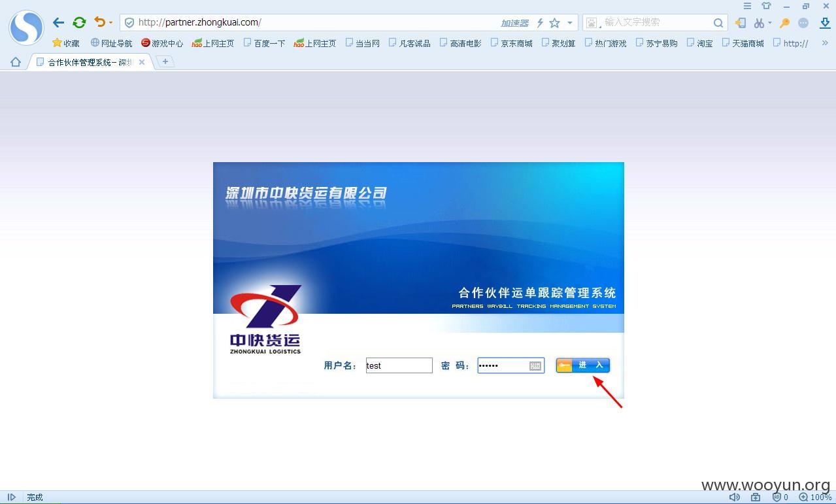Click the 加速器 accelerator label

click(x=514, y=23)
